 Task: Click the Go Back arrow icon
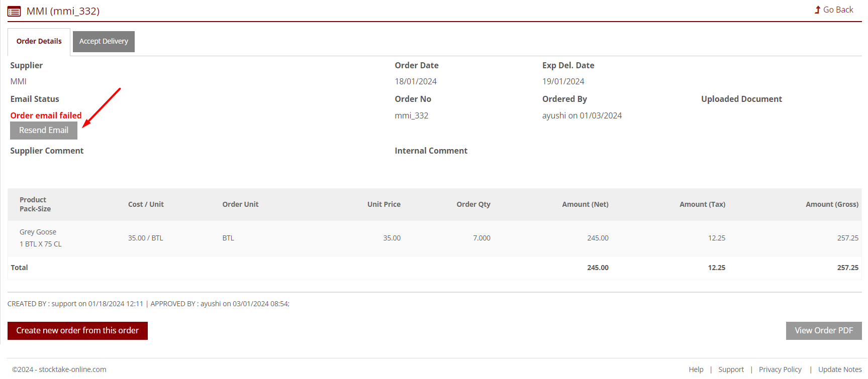(817, 10)
